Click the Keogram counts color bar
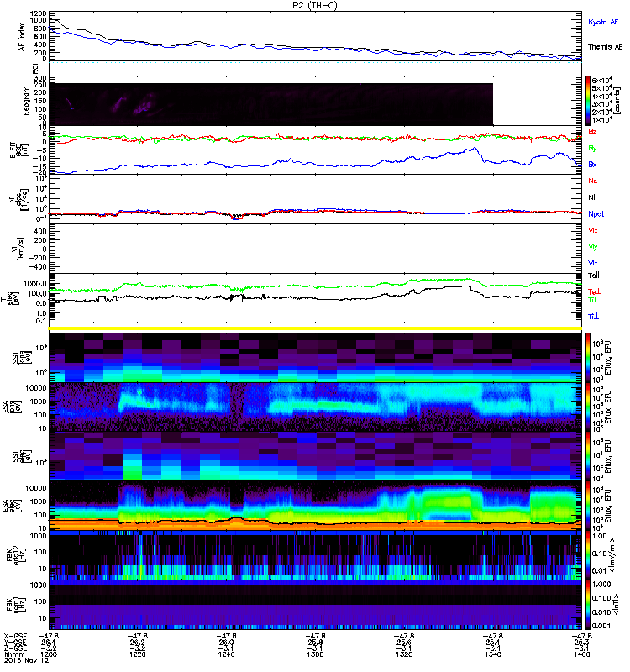This screenshot has height=672, width=630. pos(588,101)
